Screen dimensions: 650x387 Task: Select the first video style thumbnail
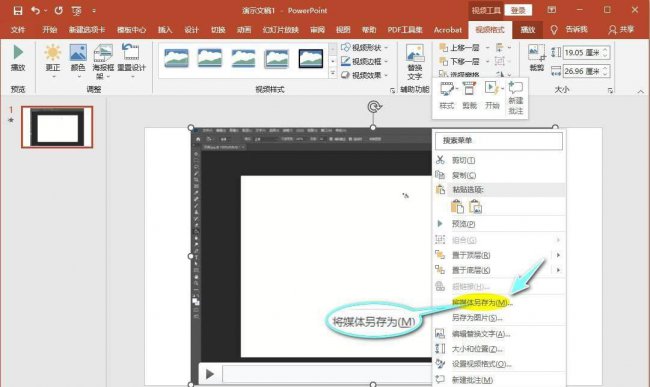point(177,58)
